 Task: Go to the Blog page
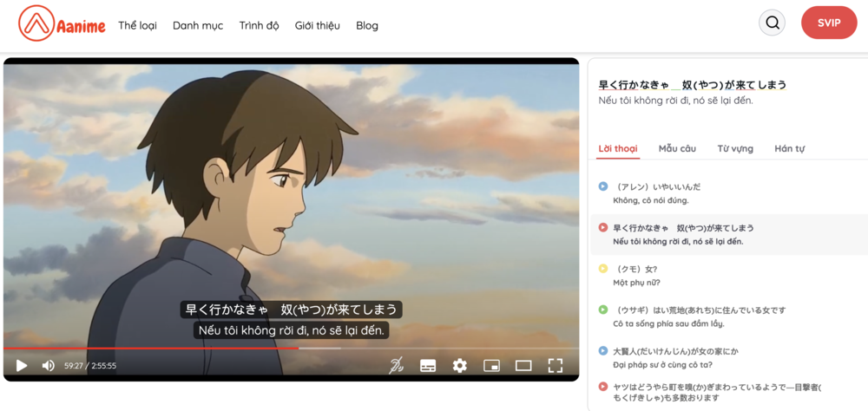click(x=367, y=25)
